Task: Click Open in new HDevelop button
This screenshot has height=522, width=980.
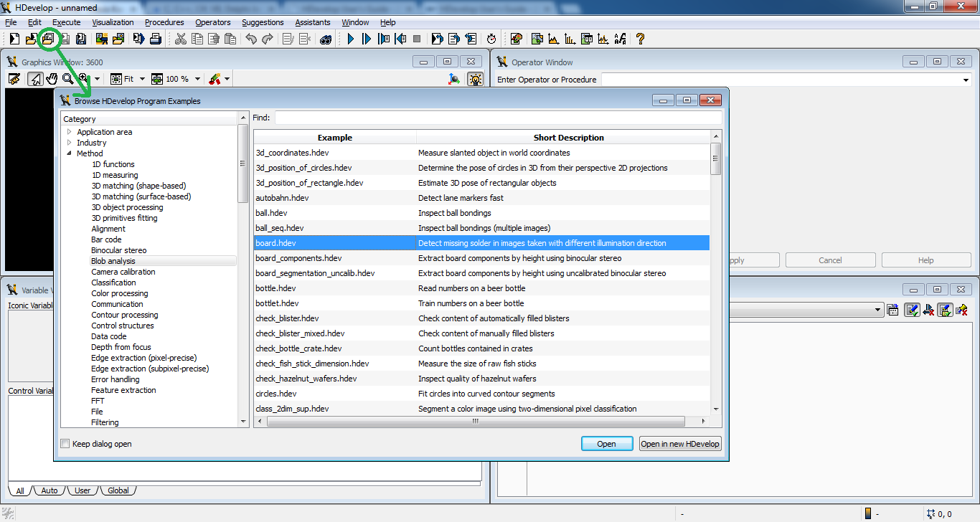Action: coord(680,444)
